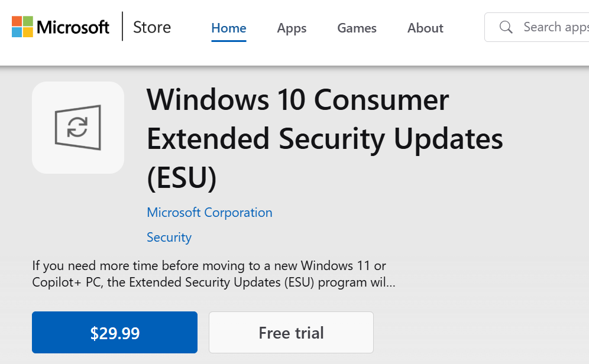Image resolution: width=589 pixels, height=364 pixels.
Task: Buy the app with the $29.99 button
Action: pyautogui.click(x=115, y=333)
